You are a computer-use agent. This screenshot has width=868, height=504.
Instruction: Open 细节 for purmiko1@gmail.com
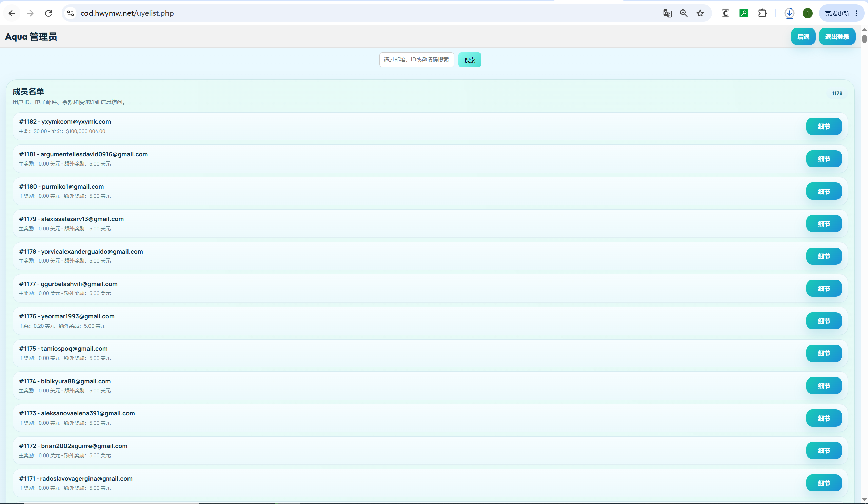point(824,191)
